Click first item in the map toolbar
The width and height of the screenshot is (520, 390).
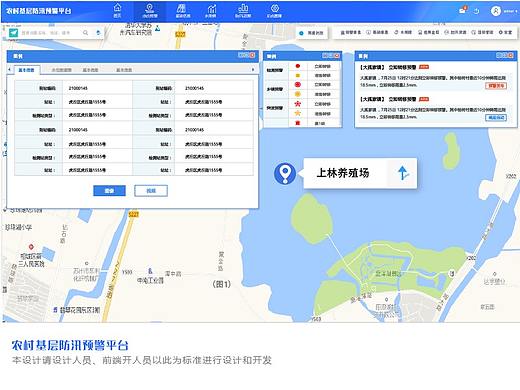(x=351, y=32)
